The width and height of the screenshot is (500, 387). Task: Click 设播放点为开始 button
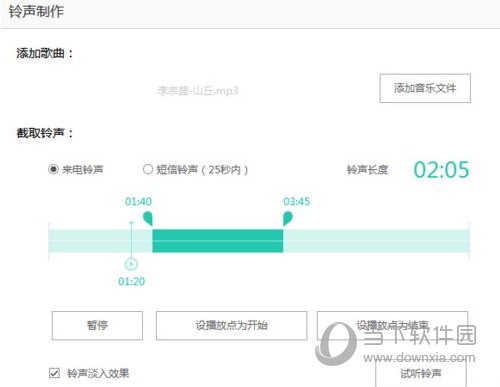pyautogui.click(x=231, y=325)
